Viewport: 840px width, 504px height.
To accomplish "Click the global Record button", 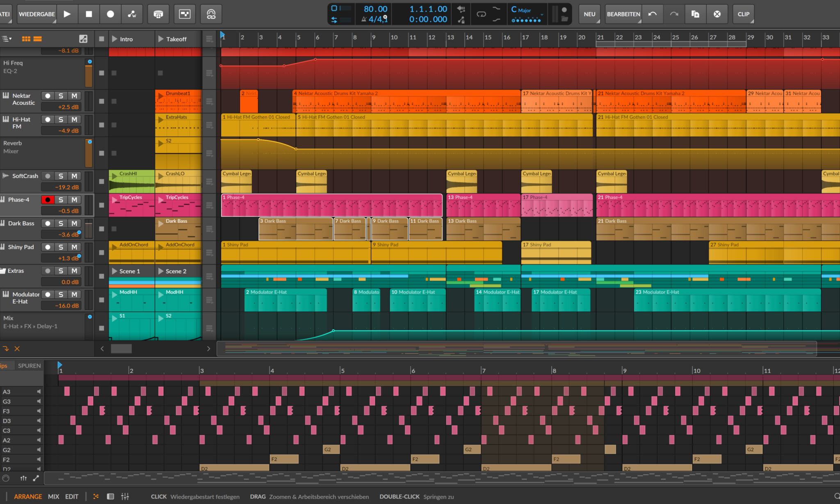I will 110,14.
